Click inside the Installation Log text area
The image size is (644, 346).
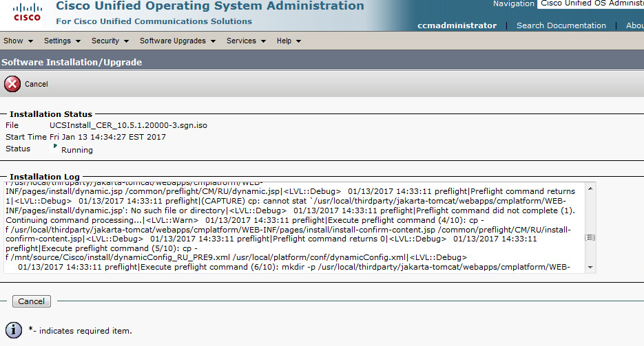(294, 228)
